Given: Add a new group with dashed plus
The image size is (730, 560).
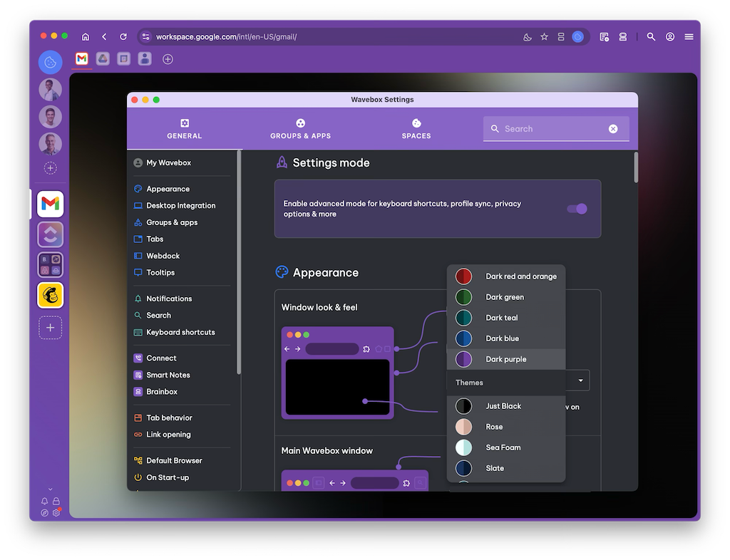Looking at the screenshot, I should pos(51,328).
